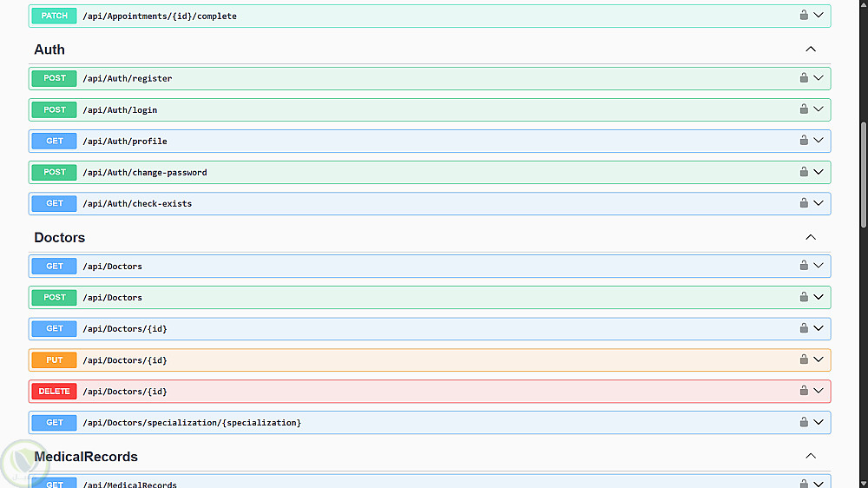Image resolution: width=868 pixels, height=488 pixels.
Task: Collapse the MedicalRecords section
Action: (811, 456)
